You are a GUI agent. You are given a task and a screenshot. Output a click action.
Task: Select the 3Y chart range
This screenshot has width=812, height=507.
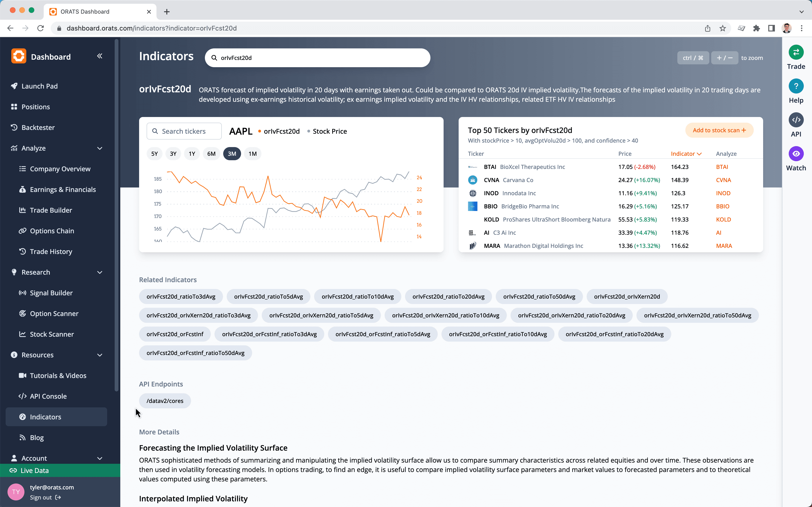click(173, 154)
